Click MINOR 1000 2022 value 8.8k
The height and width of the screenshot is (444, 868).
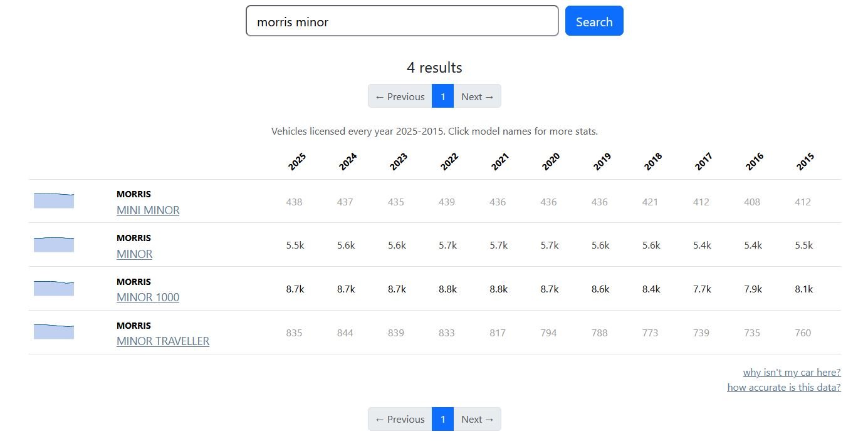448,289
